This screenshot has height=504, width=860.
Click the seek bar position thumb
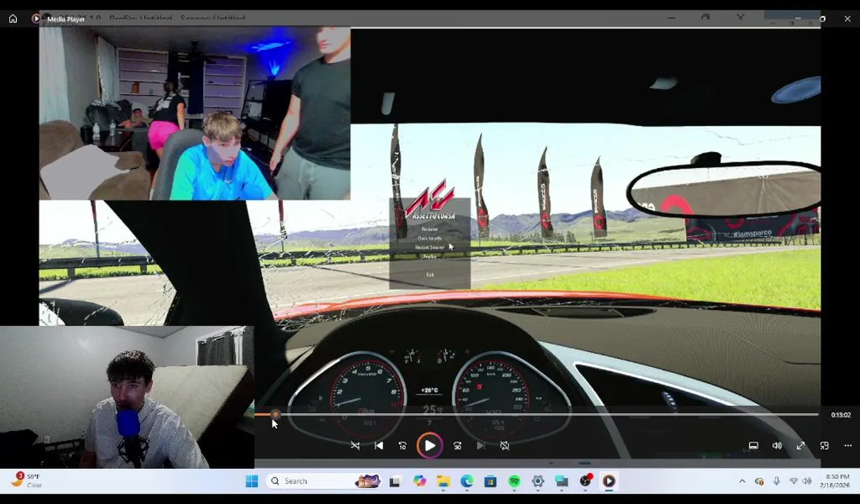click(x=275, y=415)
